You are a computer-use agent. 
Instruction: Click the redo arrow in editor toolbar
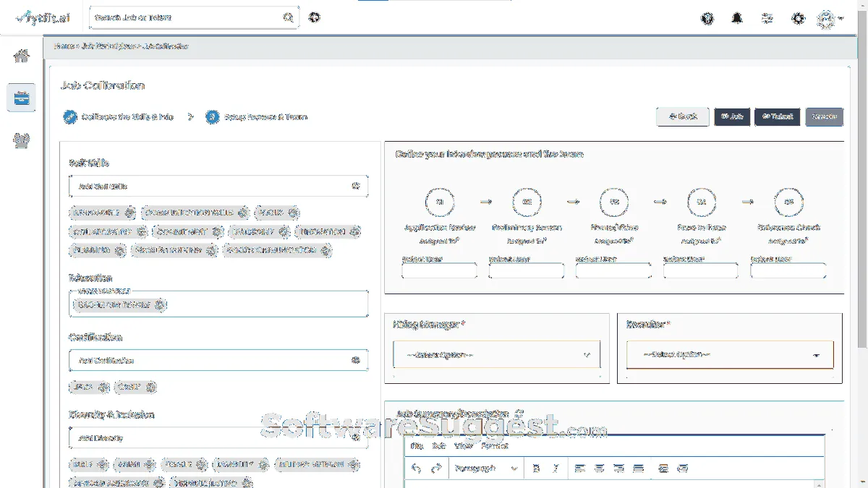[x=435, y=468]
